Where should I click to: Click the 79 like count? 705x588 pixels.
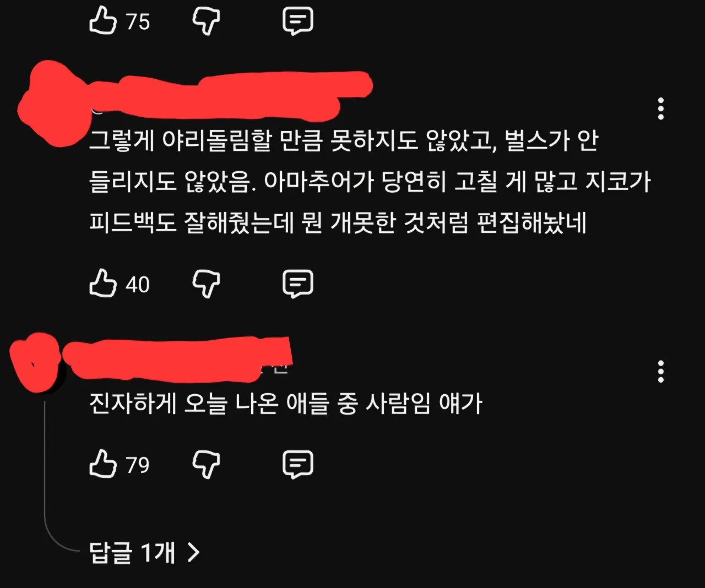[138, 465]
